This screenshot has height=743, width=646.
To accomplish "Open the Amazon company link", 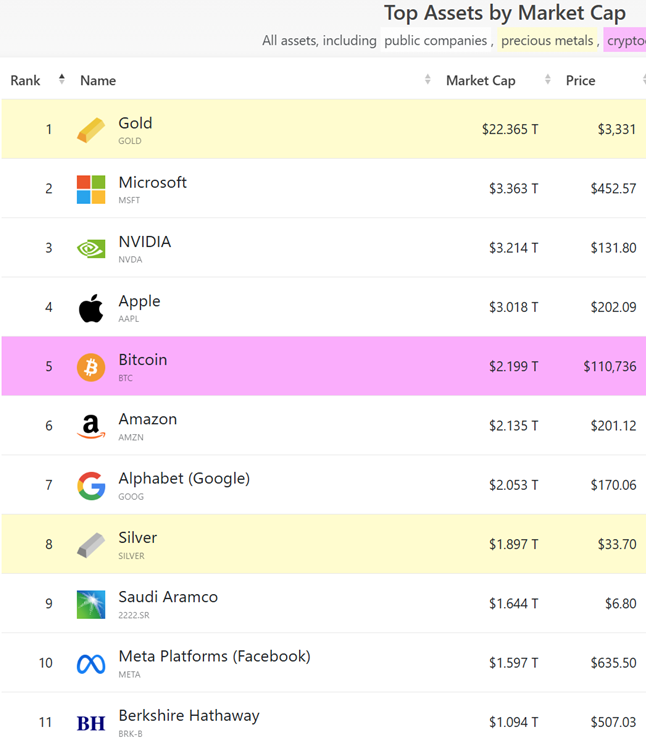I will (x=147, y=419).
